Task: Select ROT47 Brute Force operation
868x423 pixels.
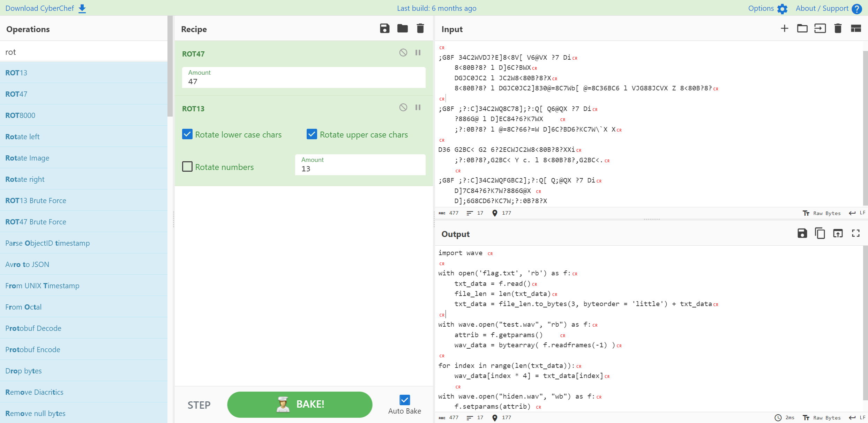Action: 36,222
